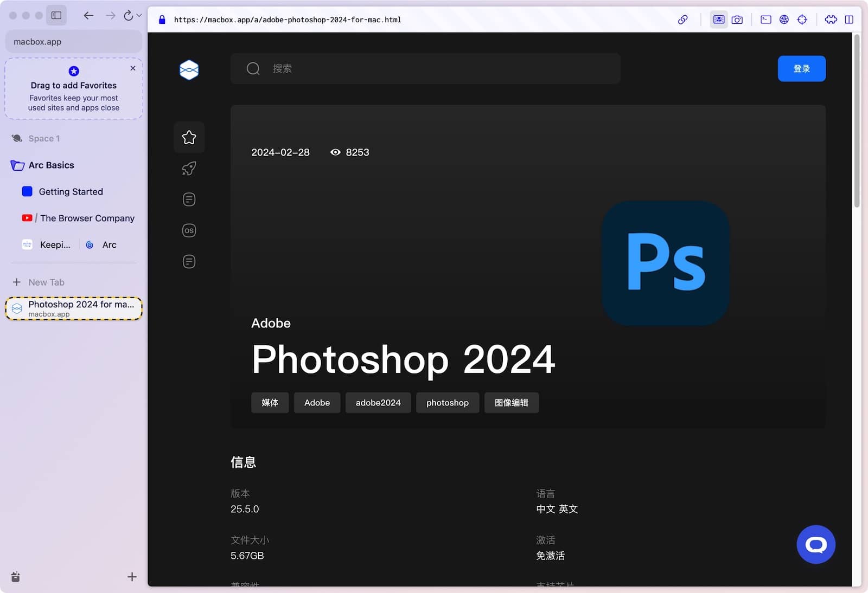This screenshot has height=593, width=868.
Task: Click the macbox logo icon
Action: click(189, 69)
